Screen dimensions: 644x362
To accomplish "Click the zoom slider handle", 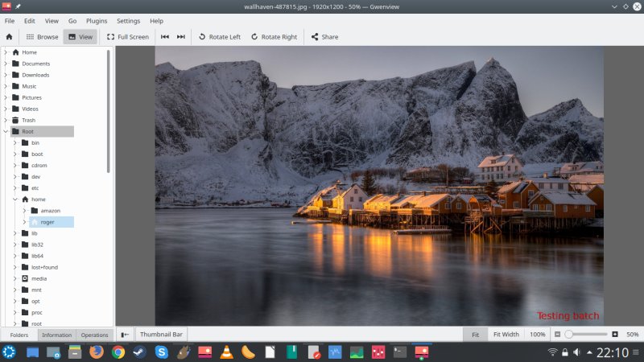I will pyautogui.click(x=568, y=334).
